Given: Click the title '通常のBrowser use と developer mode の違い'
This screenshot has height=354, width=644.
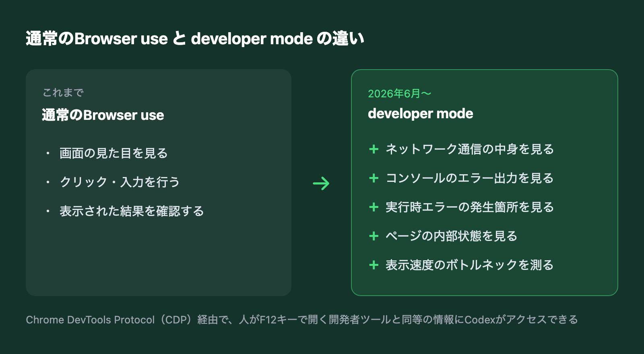Looking at the screenshot, I should tap(195, 39).
